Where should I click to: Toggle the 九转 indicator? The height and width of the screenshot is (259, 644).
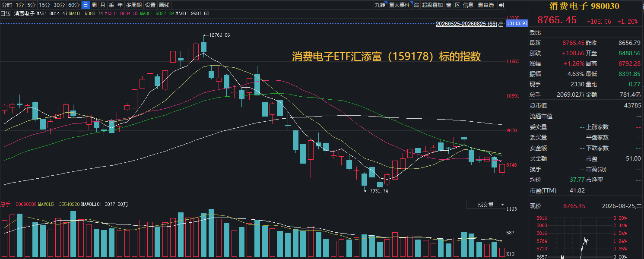tap(380, 5)
